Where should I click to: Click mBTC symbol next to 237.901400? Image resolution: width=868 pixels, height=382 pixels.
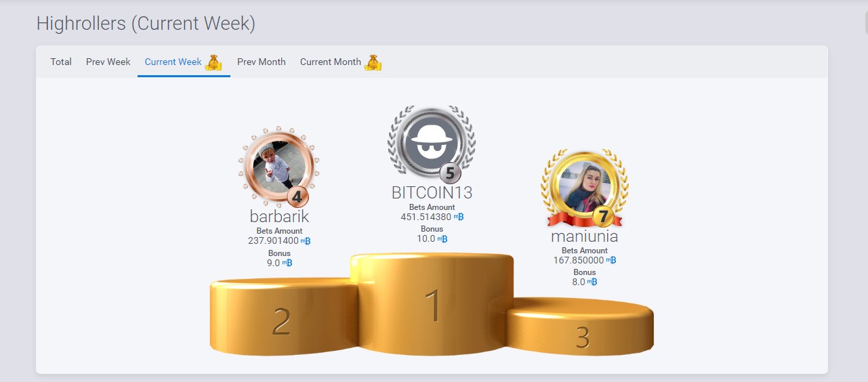pos(306,240)
